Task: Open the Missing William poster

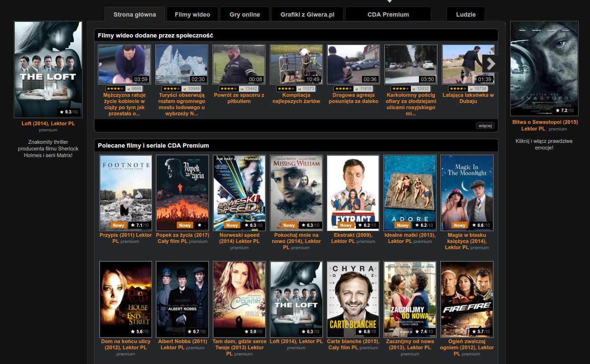Action: tap(296, 193)
